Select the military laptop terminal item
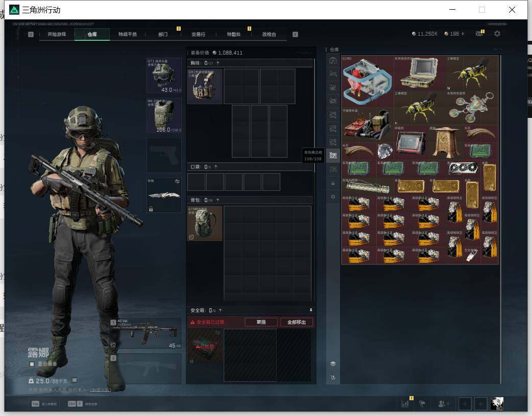Screen dimensions: 532x416 [x=420, y=73]
